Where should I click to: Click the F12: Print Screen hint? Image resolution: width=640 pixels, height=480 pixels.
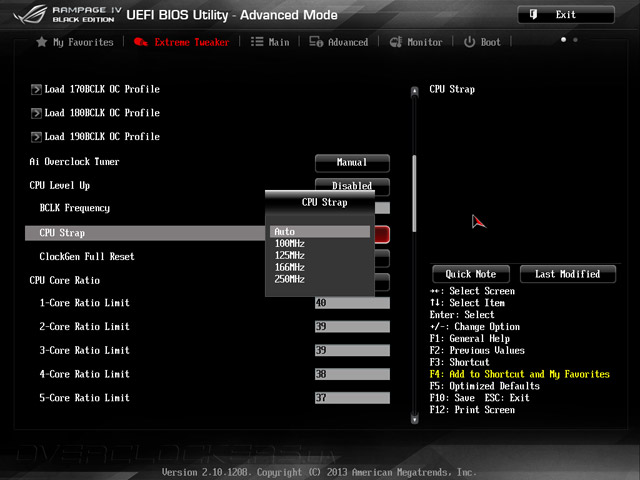coord(472,409)
